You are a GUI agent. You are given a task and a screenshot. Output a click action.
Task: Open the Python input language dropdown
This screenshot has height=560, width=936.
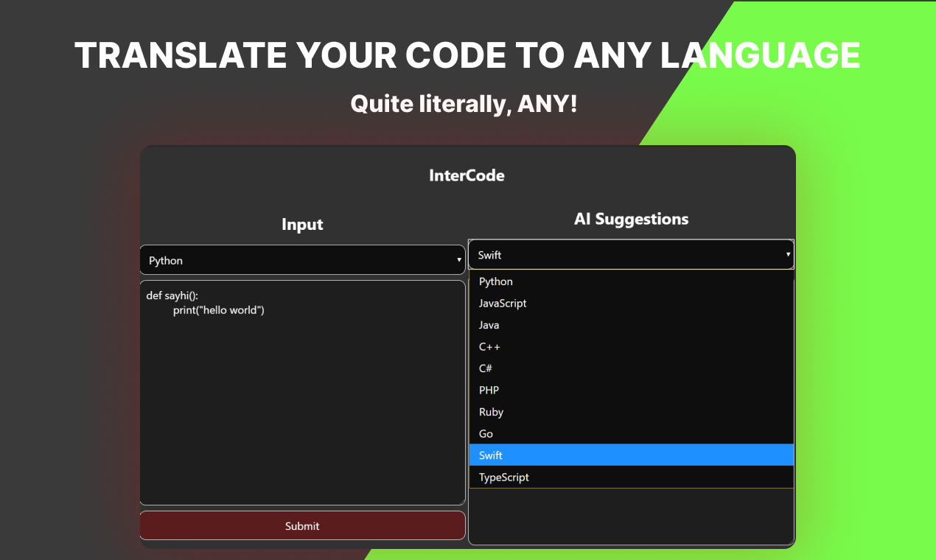[x=302, y=260]
